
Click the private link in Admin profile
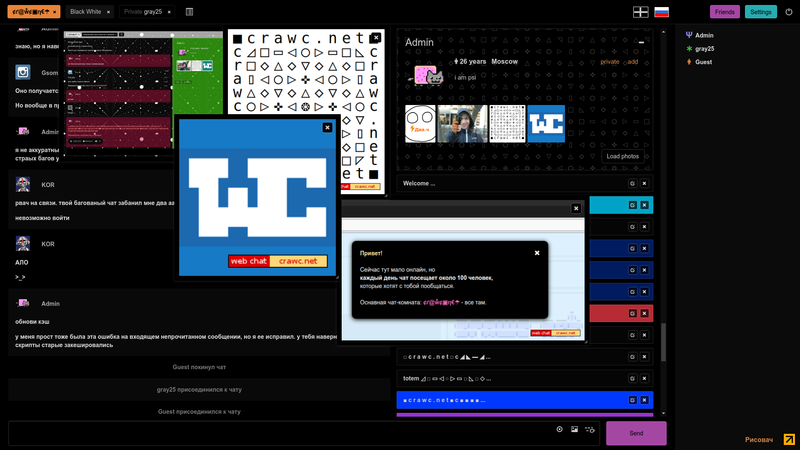[x=610, y=62]
